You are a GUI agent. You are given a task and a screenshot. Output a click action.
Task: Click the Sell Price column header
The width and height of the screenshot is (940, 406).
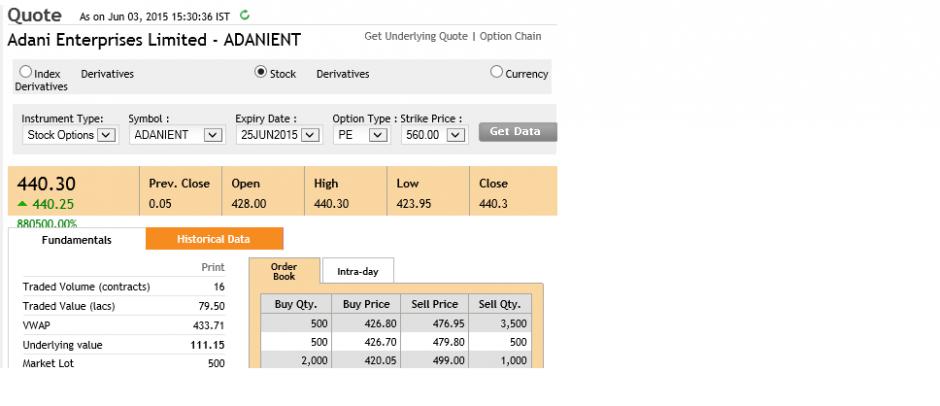pyautogui.click(x=435, y=304)
